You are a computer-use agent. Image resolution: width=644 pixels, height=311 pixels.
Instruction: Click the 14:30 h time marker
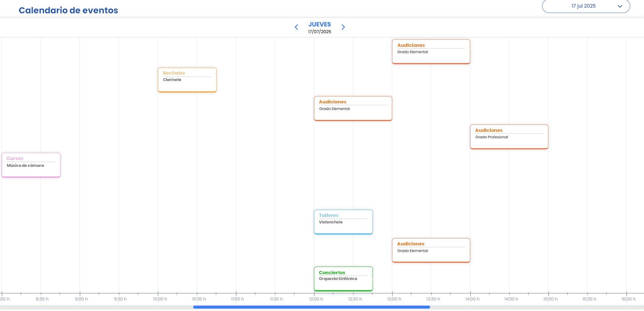coord(511,299)
